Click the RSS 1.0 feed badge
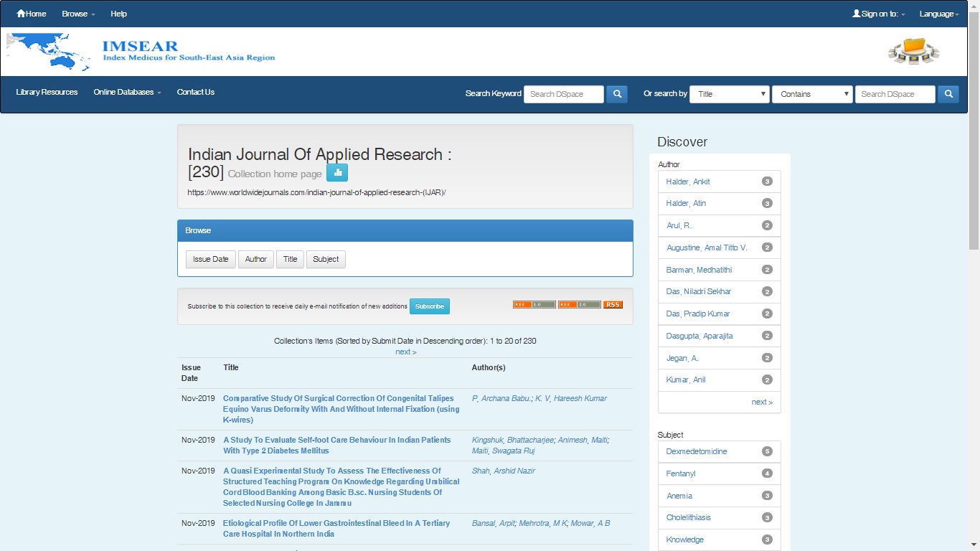Viewport: 980px width, 551px height. pos(534,305)
